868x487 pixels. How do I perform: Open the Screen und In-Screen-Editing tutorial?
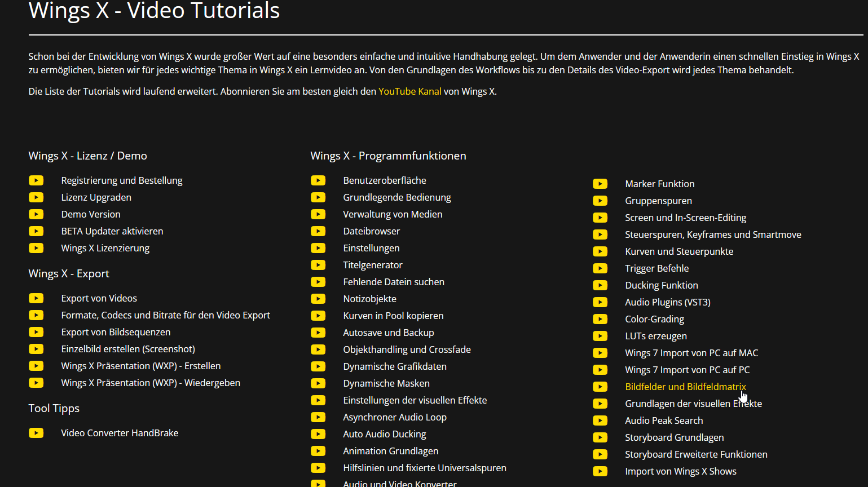tap(686, 218)
